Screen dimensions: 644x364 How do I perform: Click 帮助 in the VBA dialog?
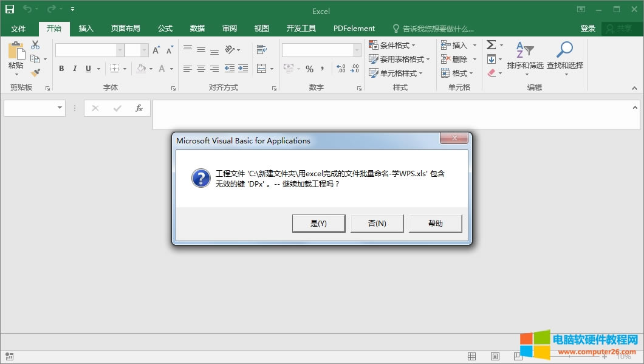436,223
